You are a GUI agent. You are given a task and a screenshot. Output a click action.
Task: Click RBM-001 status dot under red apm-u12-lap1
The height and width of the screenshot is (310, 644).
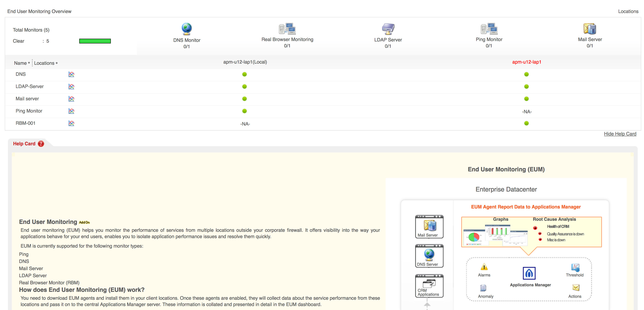tap(526, 123)
